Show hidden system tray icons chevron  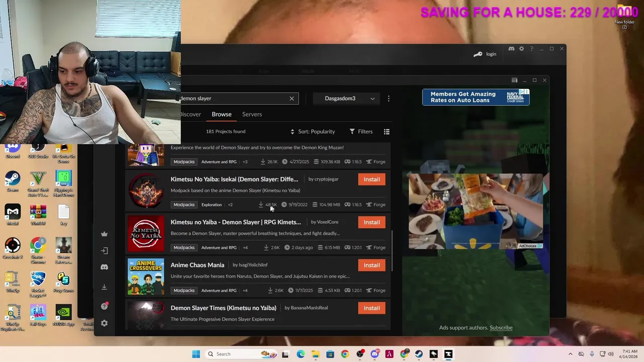click(570, 354)
